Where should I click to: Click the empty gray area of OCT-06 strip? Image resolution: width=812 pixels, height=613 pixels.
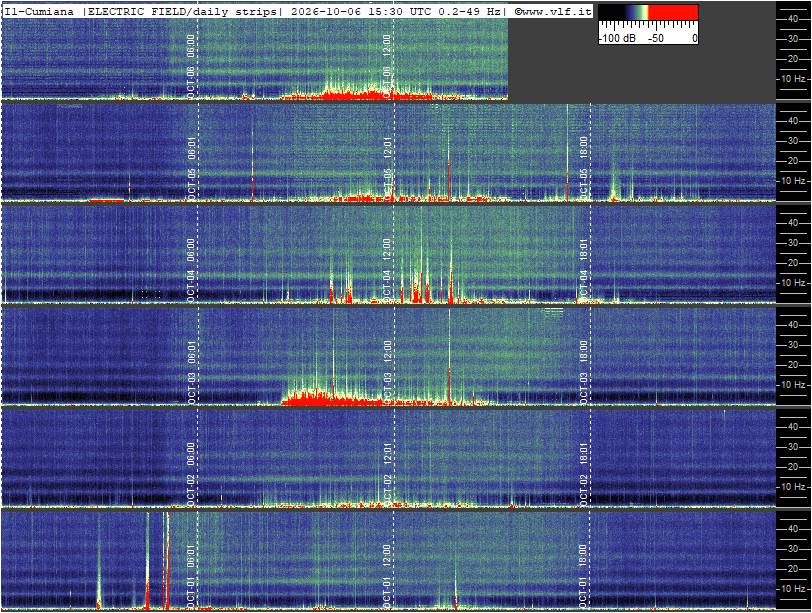[642, 72]
